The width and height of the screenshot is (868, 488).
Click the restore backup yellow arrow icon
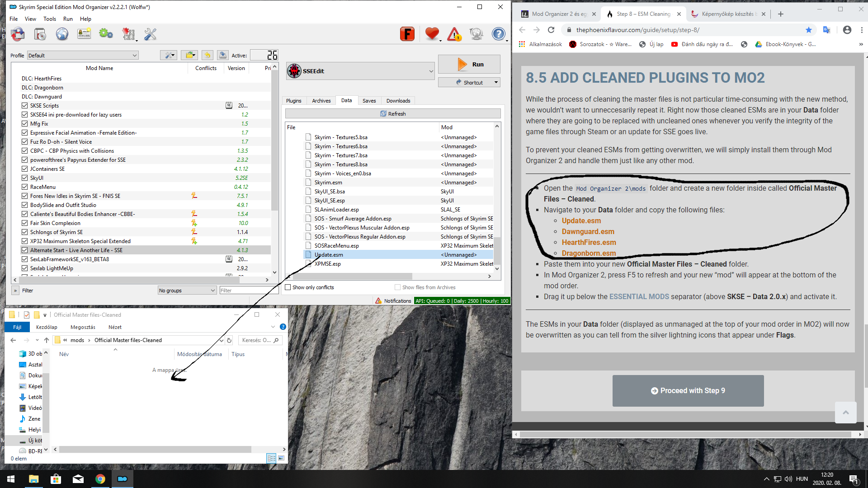pos(208,55)
